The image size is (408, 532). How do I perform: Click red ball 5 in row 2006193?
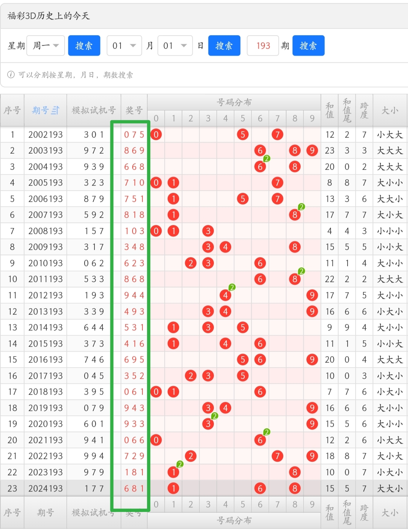point(243,199)
